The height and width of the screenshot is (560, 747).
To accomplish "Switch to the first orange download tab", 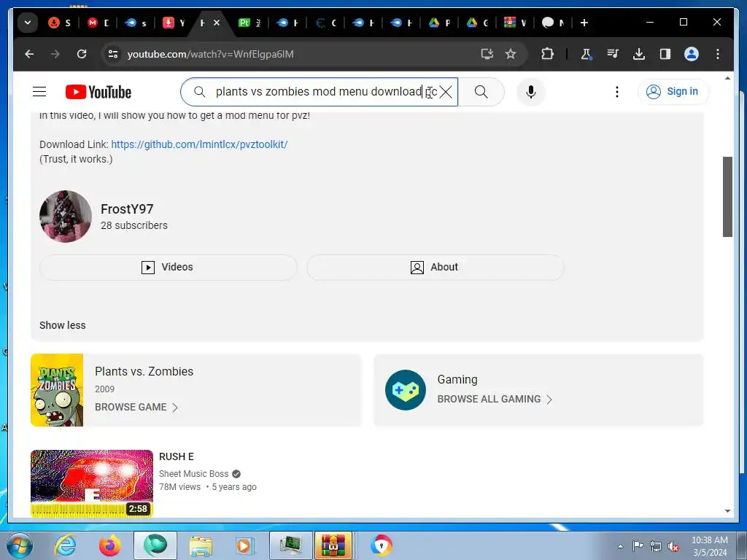I will point(61,23).
